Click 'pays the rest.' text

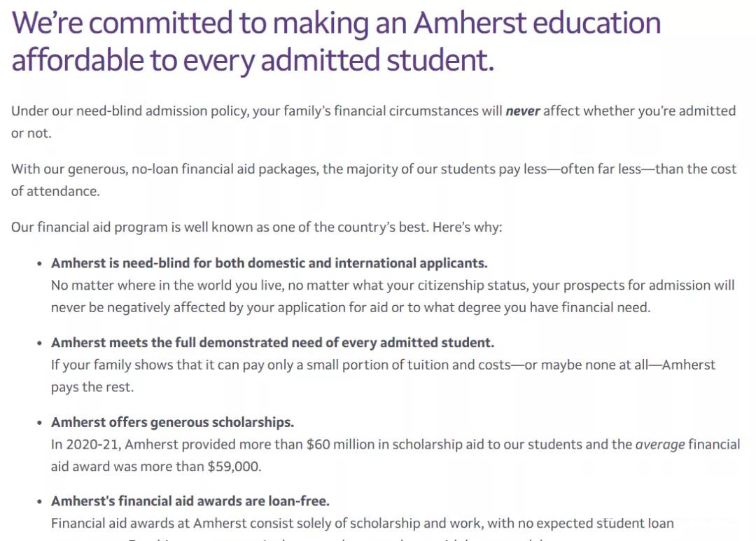click(92, 387)
